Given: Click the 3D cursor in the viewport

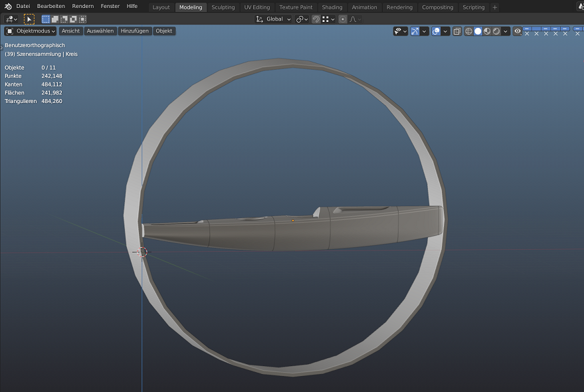Looking at the screenshot, I should (x=141, y=252).
